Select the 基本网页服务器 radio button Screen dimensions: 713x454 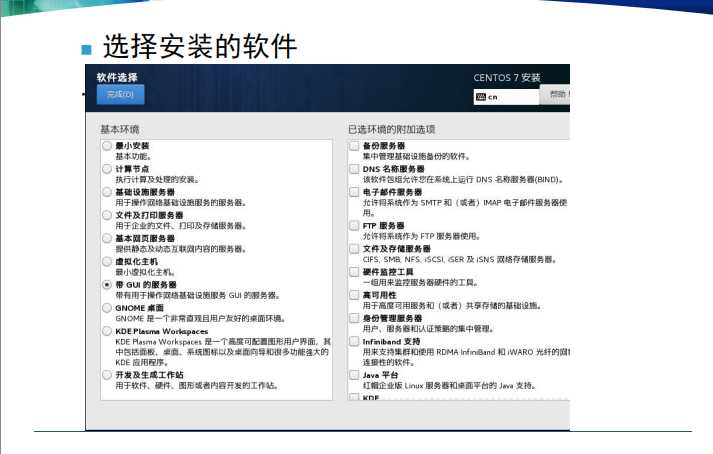107,238
